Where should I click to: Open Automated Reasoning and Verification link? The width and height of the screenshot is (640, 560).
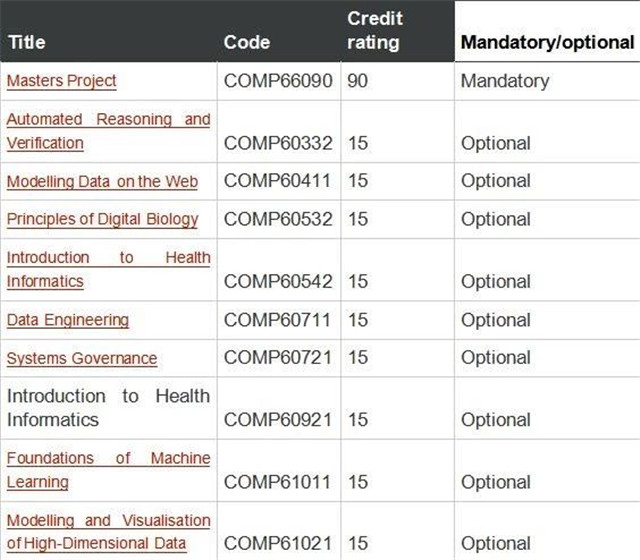[109, 131]
